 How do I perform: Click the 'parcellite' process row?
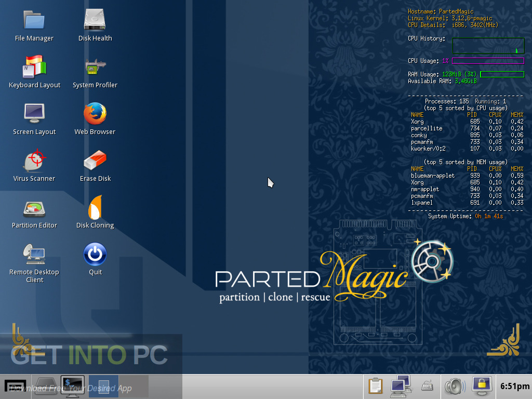[467, 129]
